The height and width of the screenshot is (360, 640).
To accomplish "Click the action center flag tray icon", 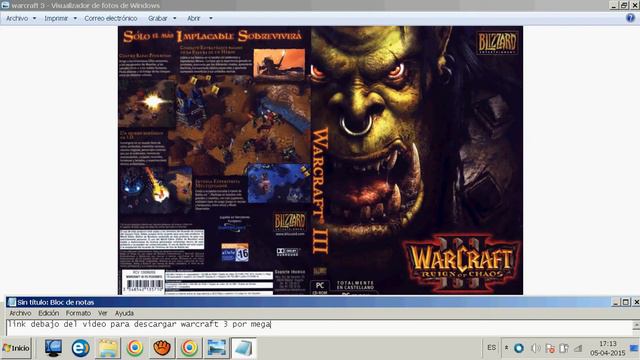I will [550, 348].
